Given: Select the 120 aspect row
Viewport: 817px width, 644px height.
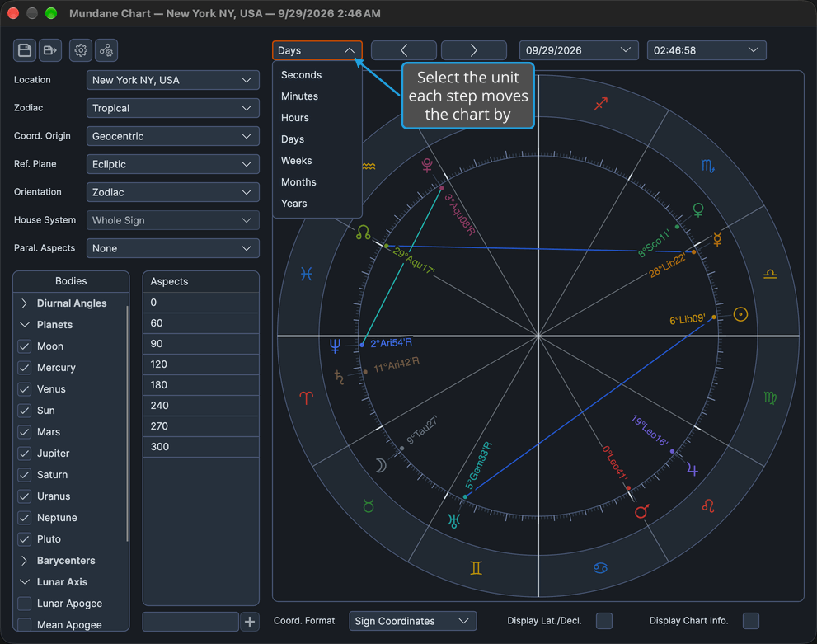Looking at the screenshot, I should point(201,364).
